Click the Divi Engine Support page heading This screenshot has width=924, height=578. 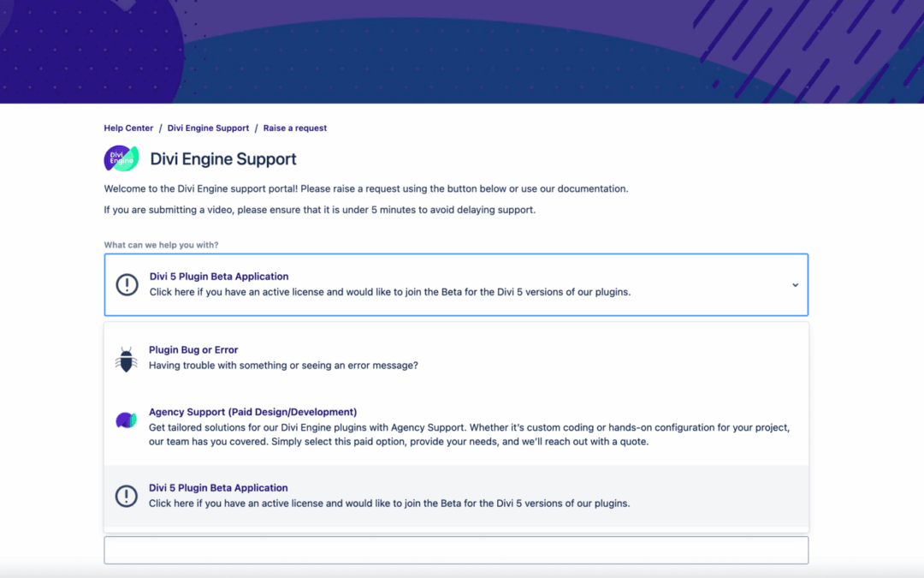point(222,158)
